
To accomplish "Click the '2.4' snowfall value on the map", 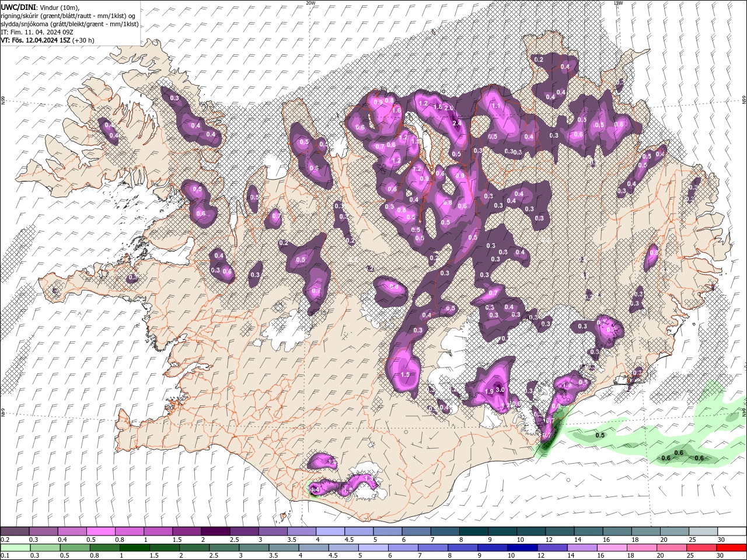I will [457, 123].
